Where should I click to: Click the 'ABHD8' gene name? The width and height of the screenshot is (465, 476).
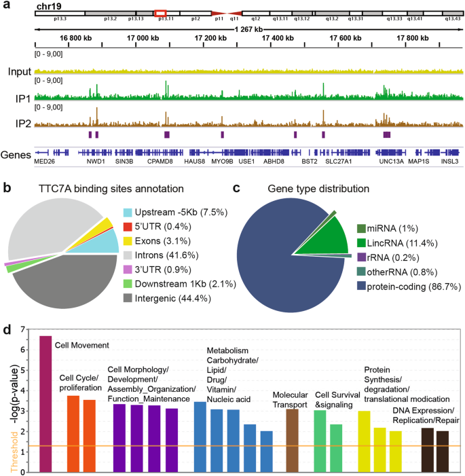click(274, 162)
